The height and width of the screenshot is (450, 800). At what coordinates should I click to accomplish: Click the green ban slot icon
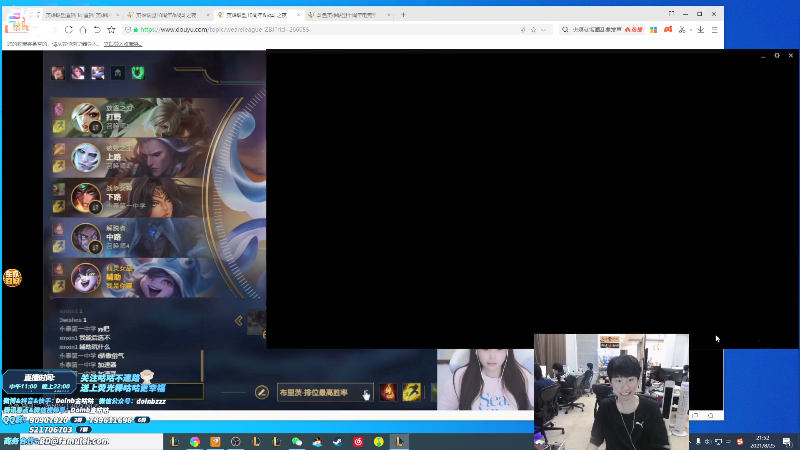click(x=138, y=73)
